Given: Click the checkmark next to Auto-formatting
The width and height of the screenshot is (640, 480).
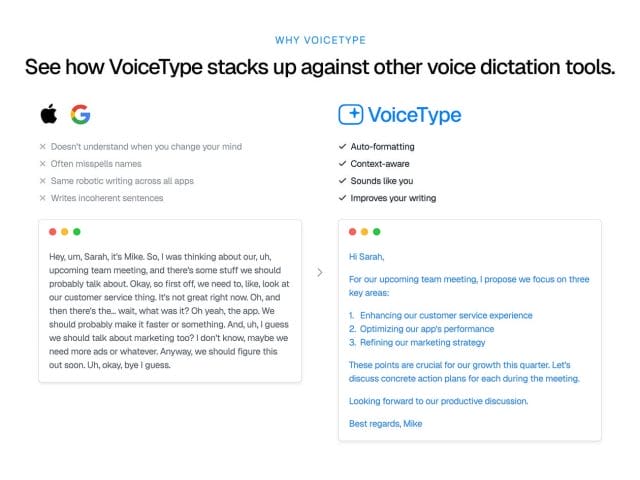Looking at the screenshot, I should pos(342,147).
